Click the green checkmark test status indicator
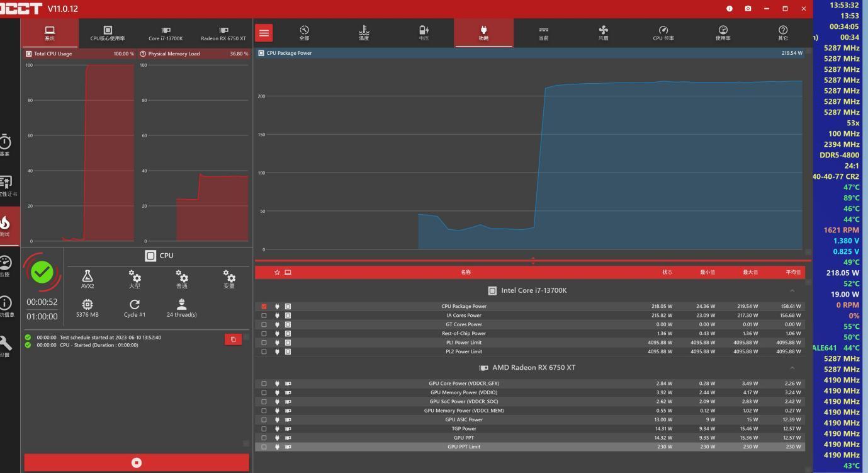The height and width of the screenshot is (473, 868). coord(42,272)
